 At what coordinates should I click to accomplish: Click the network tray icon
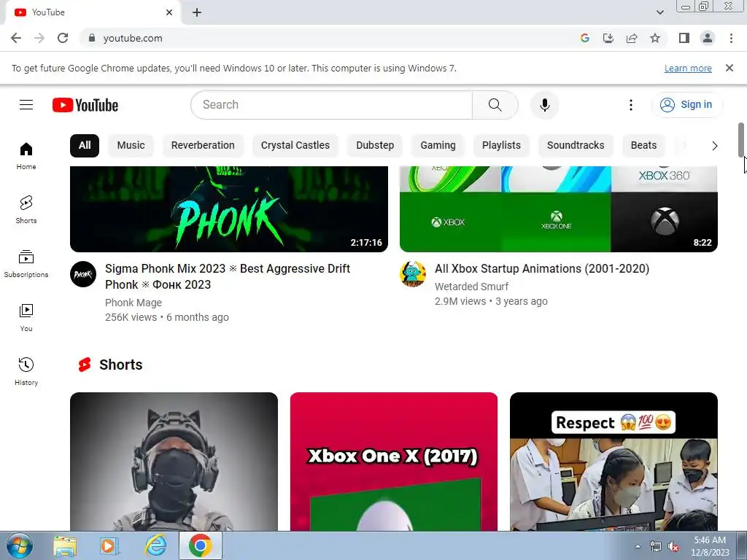pyautogui.click(x=656, y=547)
